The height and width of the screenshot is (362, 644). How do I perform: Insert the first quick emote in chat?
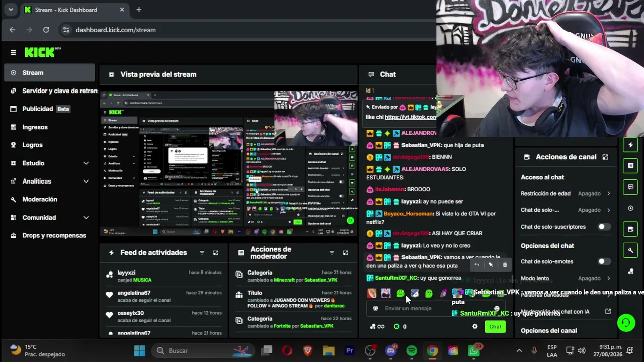tap(372, 293)
